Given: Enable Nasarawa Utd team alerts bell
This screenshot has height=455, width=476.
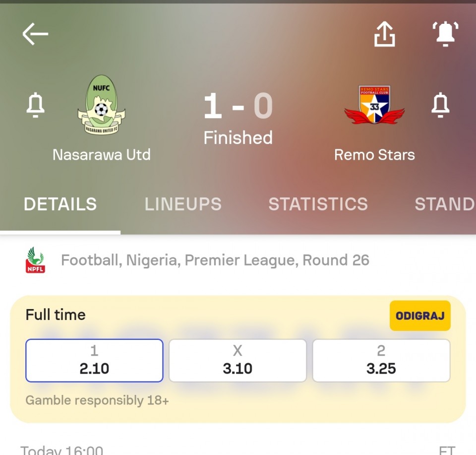Looking at the screenshot, I should [x=36, y=105].
